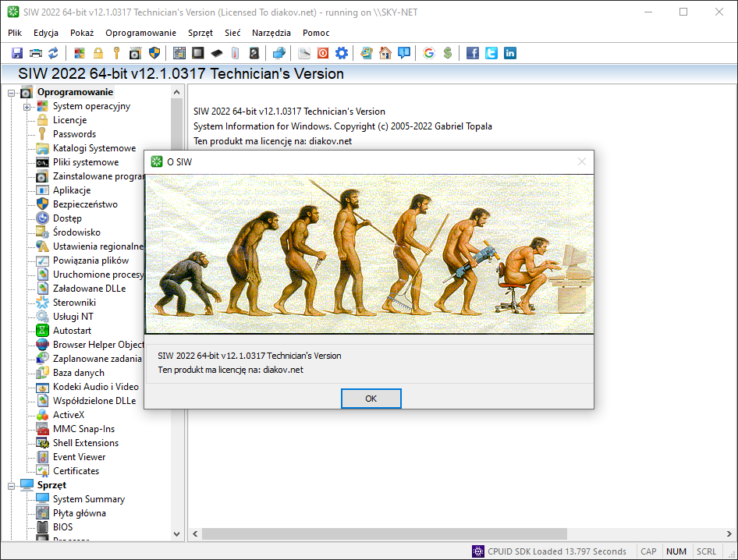Click the thermometer sensors toolbar icon
Image resolution: width=738 pixels, height=560 pixels.
(236, 53)
